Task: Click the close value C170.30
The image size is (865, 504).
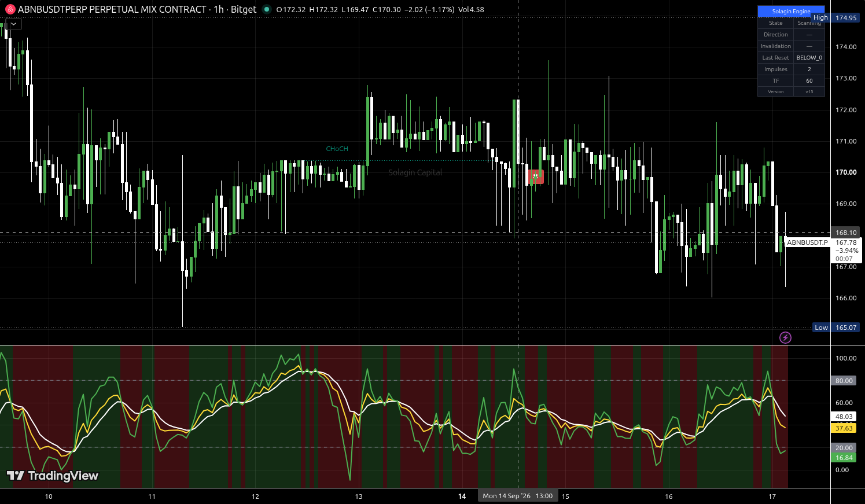Action: click(x=387, y=9)
